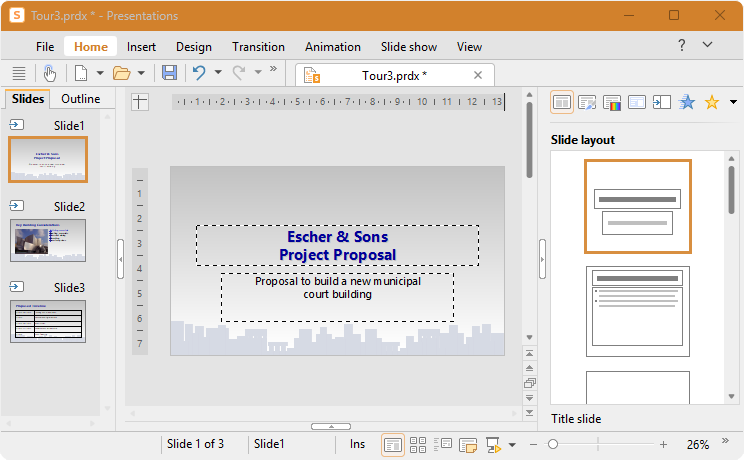Screen dimensions: 744x460
Task: Open slide transition sidebar icon
Action: pos(661,102)
